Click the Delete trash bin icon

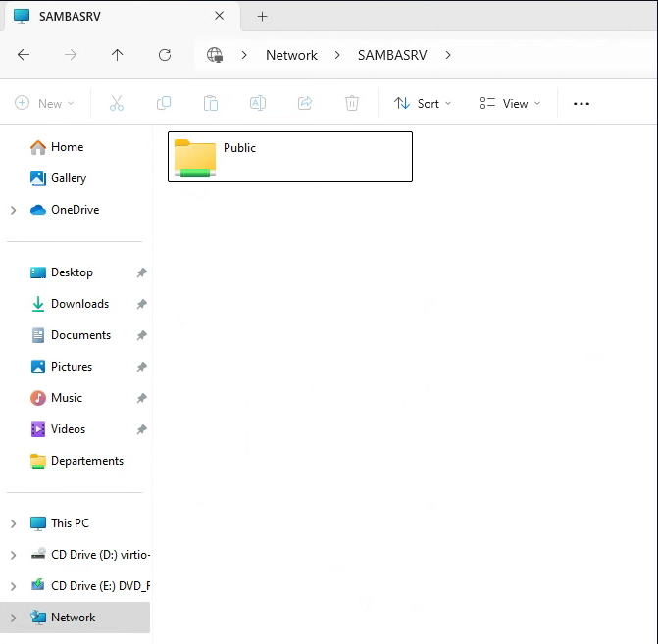[352, 103]
